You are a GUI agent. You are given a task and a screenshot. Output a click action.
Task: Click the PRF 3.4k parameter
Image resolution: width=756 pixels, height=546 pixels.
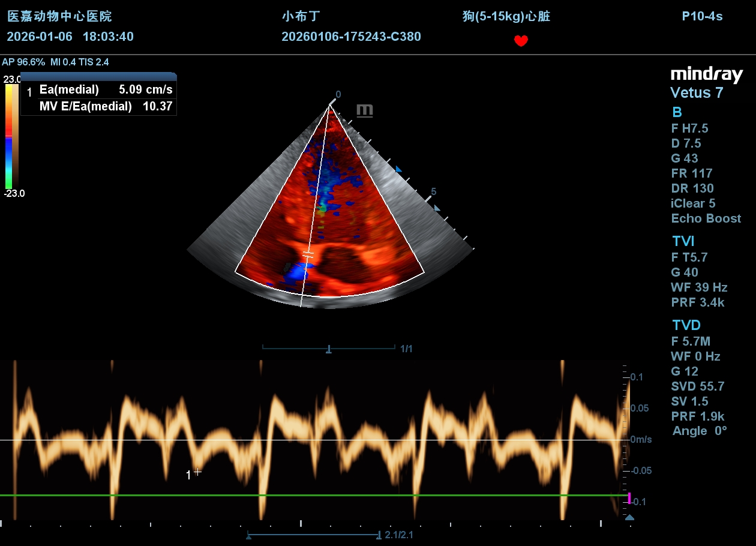point(698,302)
